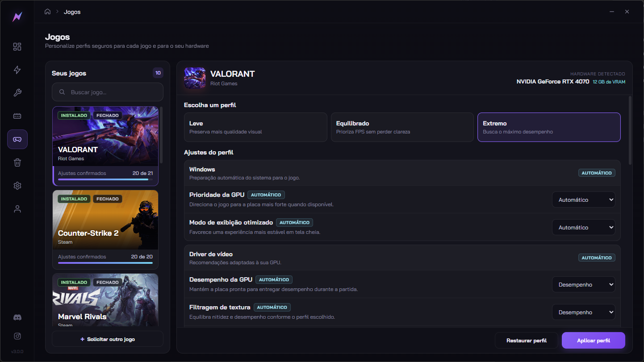Click the Jogos breadcrumb item
This screenshot has height=362, width=644.
72,12
